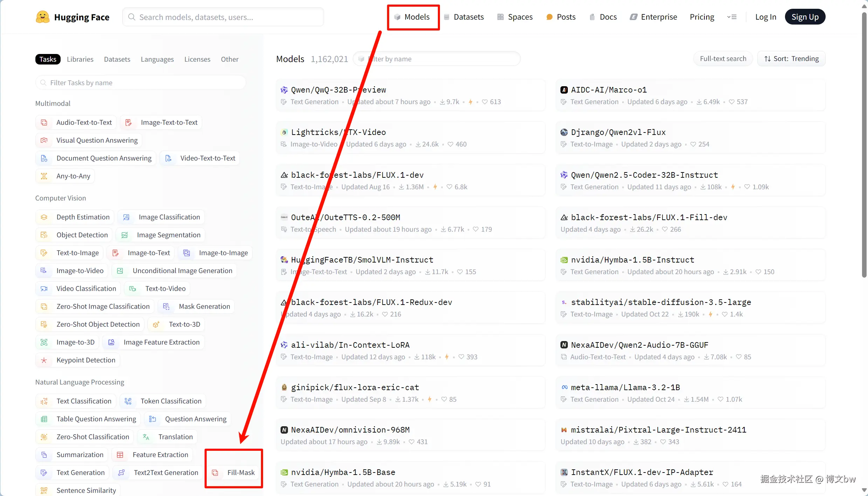Click the Depth Estimation task icon
Viewport: 868px width, 496px height.
pyautogui.click(x=44, y=217)
